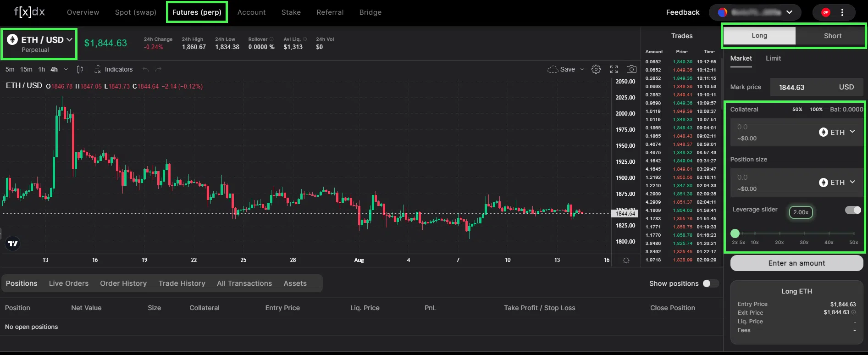Screen dimensions: 868x355
Task: Click the Exit Price info icon
Action: pyautogui.click(x=854, y=312)
